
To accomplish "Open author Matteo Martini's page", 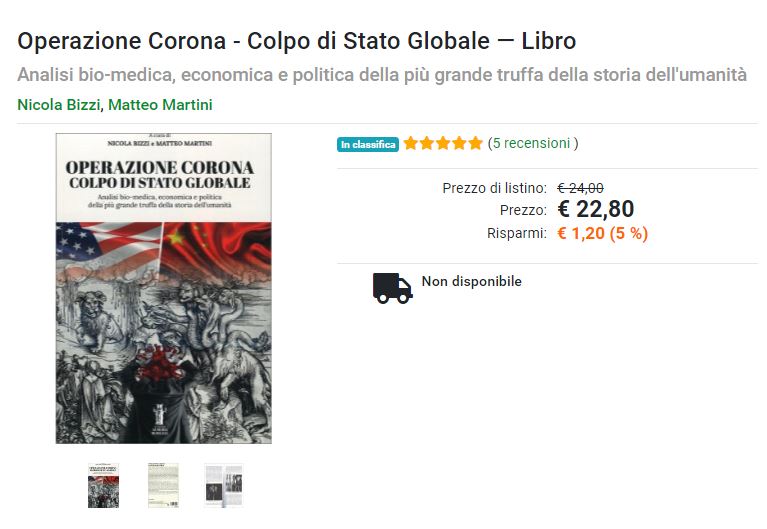I will 160,105.
